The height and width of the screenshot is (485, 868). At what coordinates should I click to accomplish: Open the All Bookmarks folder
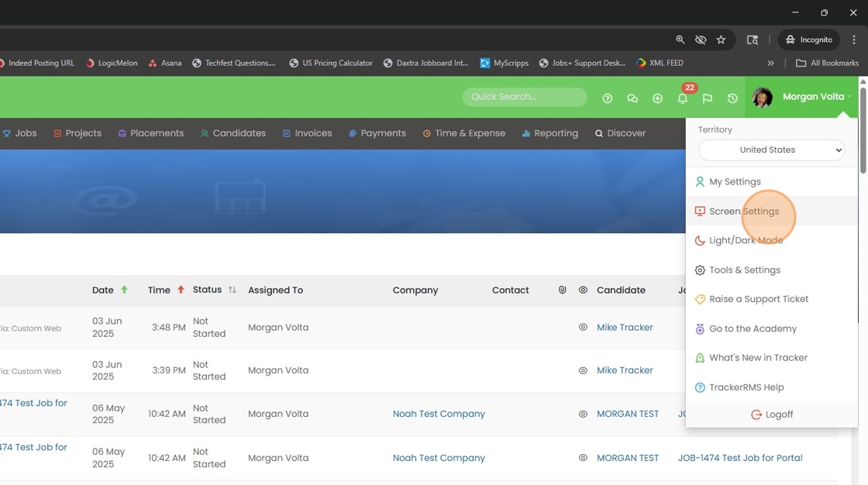827,63
